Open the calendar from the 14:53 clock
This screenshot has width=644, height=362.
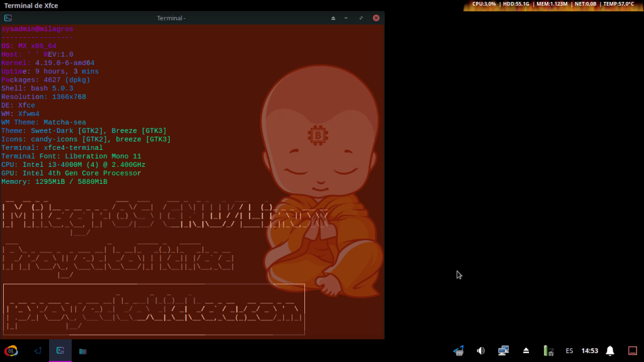(590, 351)
